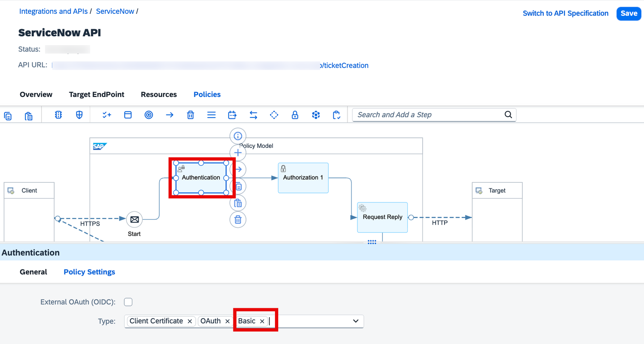Open the ServiceNow breadcrumb link
Viewport: 644px width, 344px height.
click(x=115, y=11)
